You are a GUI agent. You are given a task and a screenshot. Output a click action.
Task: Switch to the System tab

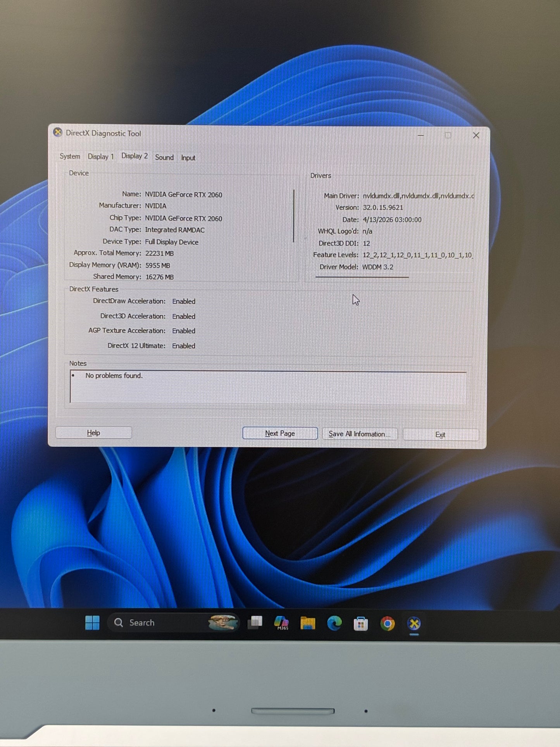pyautogui.click(x=70, y=156)
